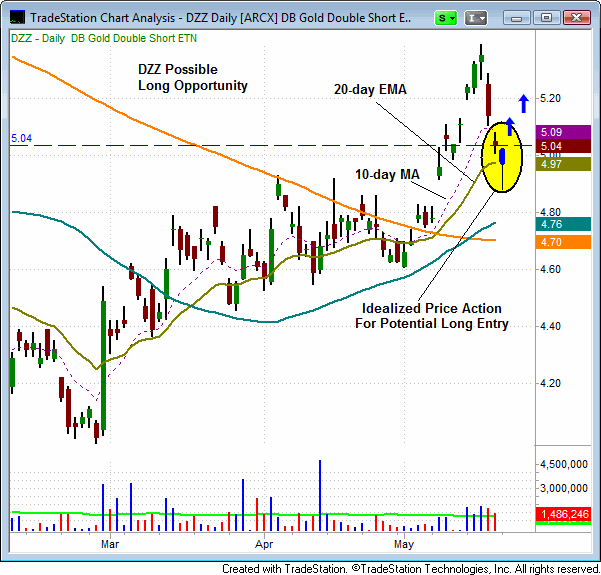Click the 4.80 price axis label
This screenshot has height=575, width=601.
pyautogui.click(x=550, y=212)
